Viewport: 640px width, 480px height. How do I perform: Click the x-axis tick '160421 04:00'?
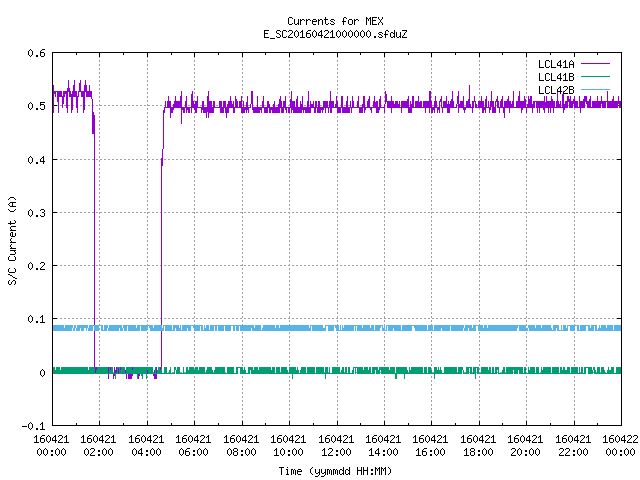tap(146, 446)
